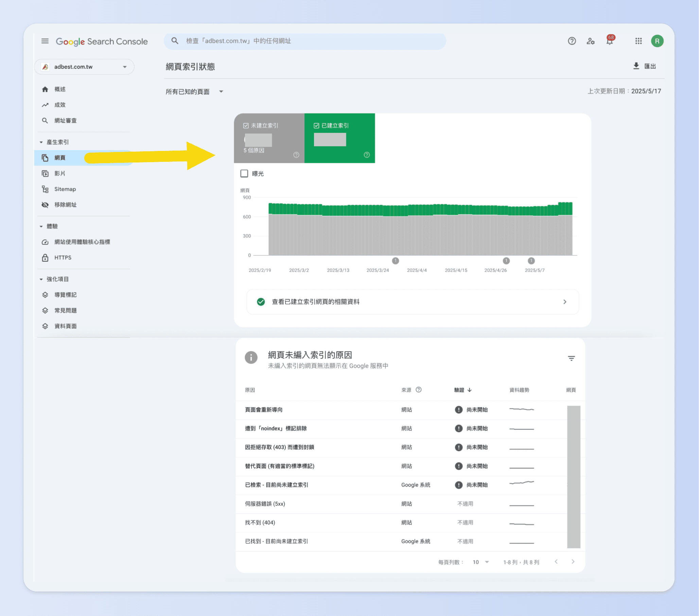
Task: Change rows per page using the 10 dropdown
Action: coord(480,562)
